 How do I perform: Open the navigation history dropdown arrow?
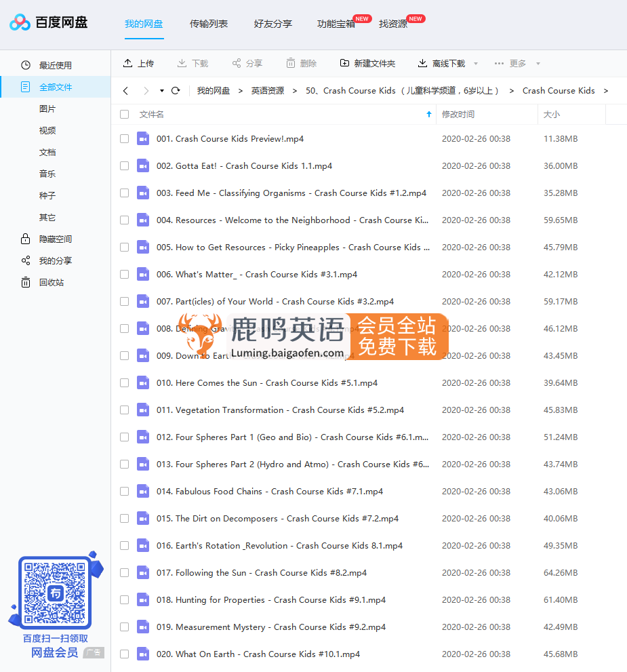(162, 91)
